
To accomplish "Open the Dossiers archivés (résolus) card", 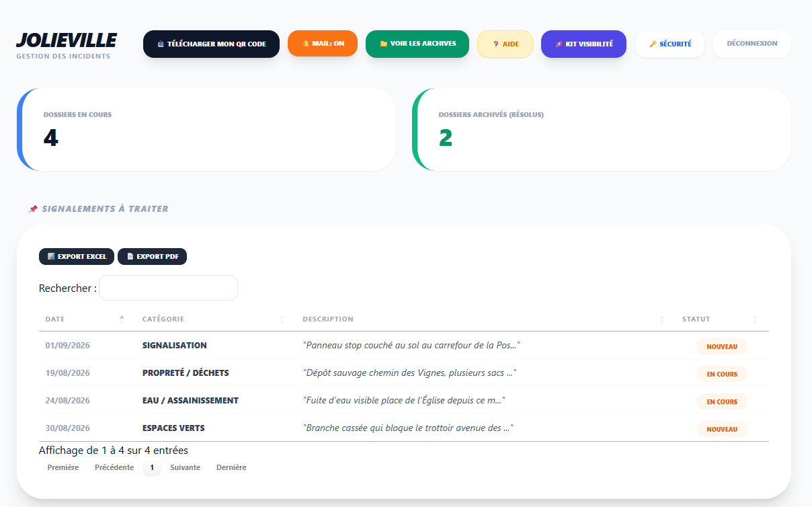I will pos(602,129).
